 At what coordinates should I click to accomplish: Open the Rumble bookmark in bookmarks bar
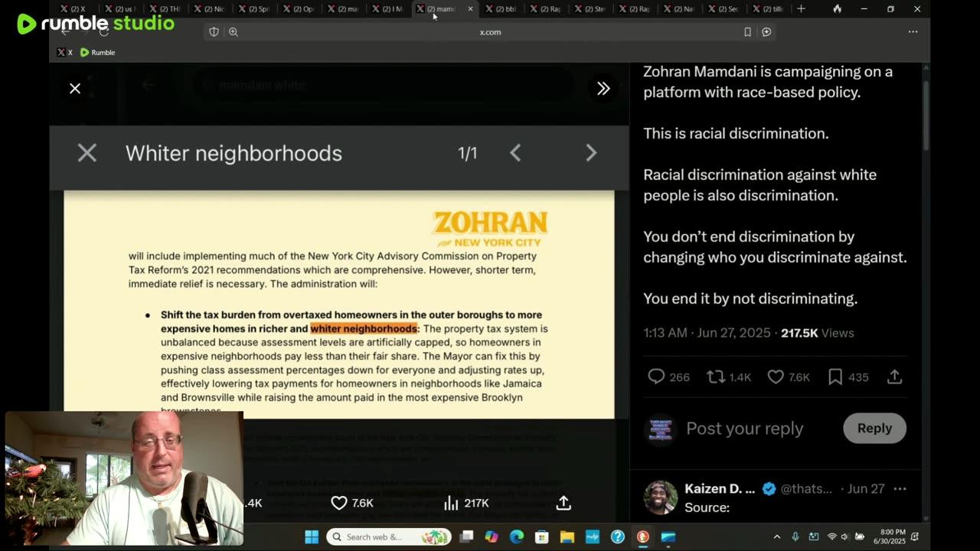[x=98, y=53]
